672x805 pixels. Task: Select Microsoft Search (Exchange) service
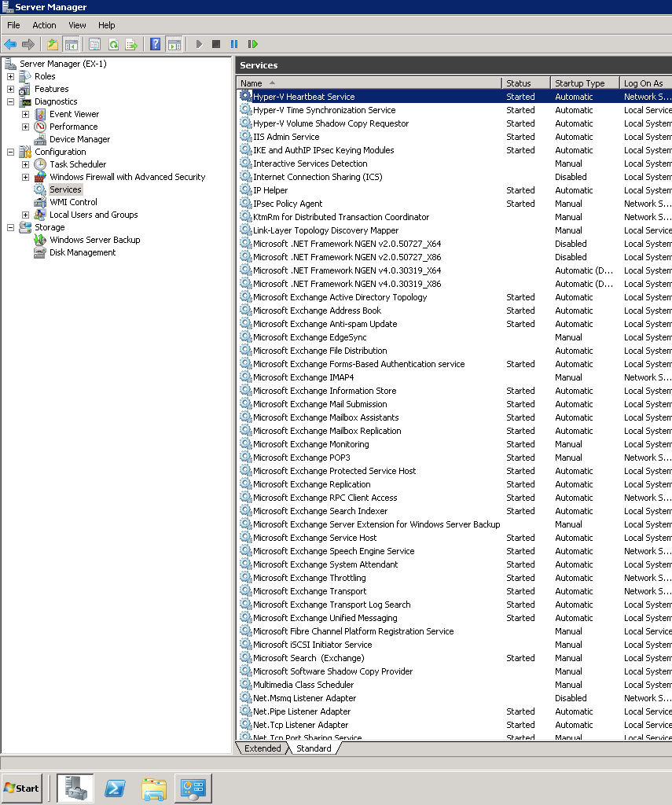point(454,658)
